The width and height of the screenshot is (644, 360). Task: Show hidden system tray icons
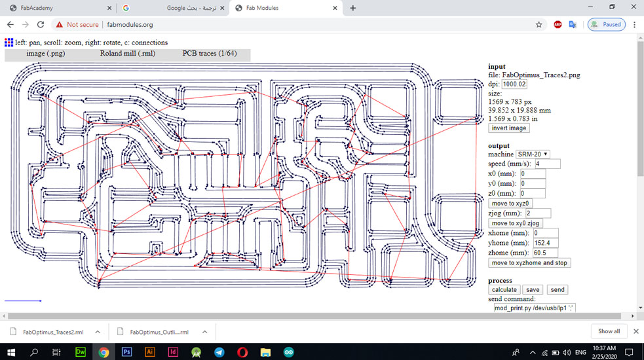[x=533, y=353]
